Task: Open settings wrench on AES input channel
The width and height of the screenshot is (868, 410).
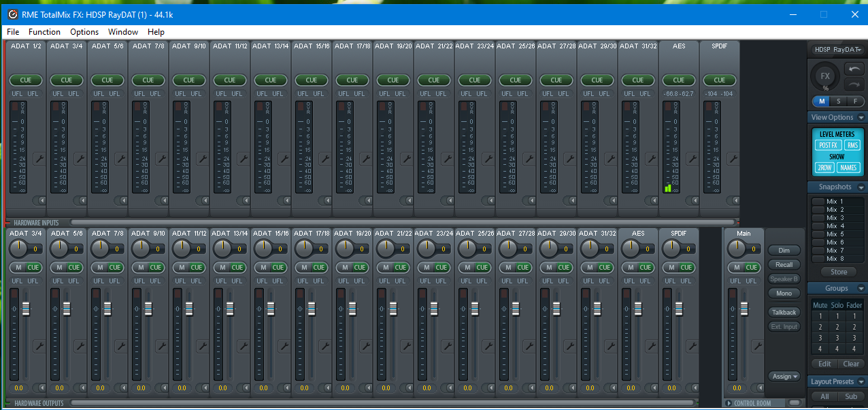Action: (692, 159)
